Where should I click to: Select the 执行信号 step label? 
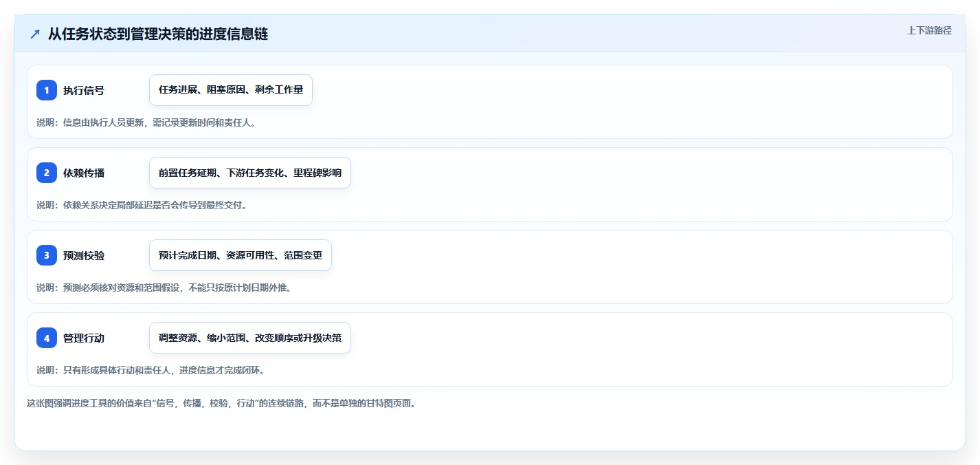click(84, 90)
